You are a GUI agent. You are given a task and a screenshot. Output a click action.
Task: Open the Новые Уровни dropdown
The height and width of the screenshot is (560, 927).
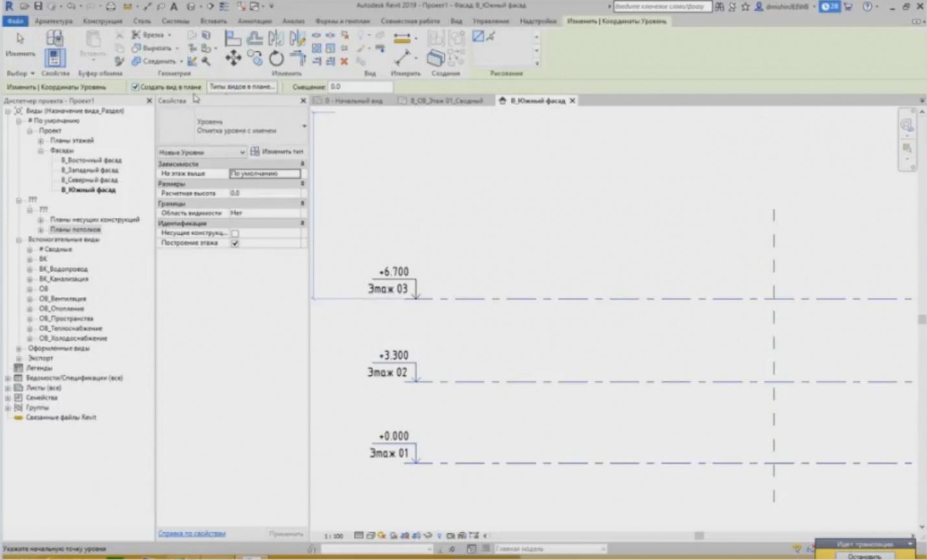coord(202,152)
